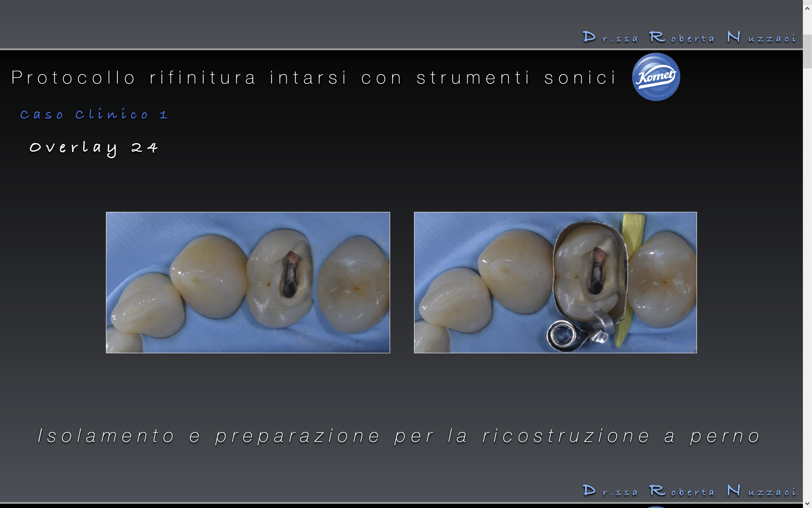Viewport: 812px width, 508px height.
Task: Click the scrollbar up arrow
Action: point(807,8)
